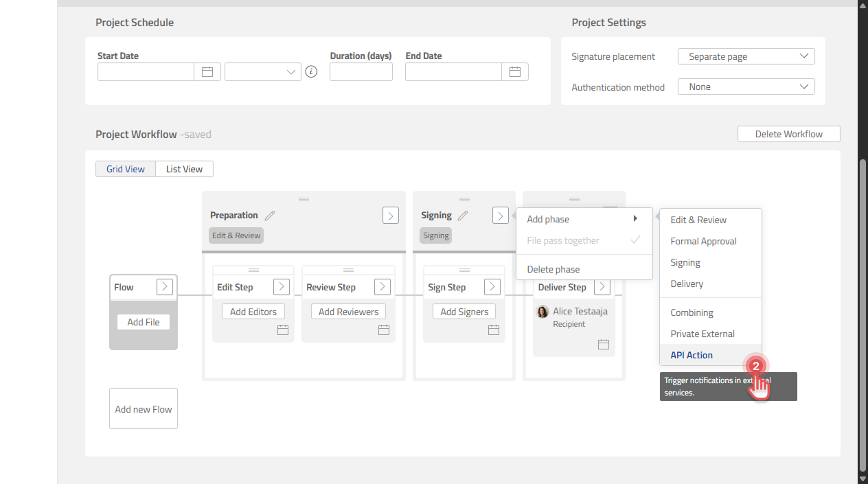868x484 pixels.
Task: Click Add File in Flow
Action: coord(144,322)
